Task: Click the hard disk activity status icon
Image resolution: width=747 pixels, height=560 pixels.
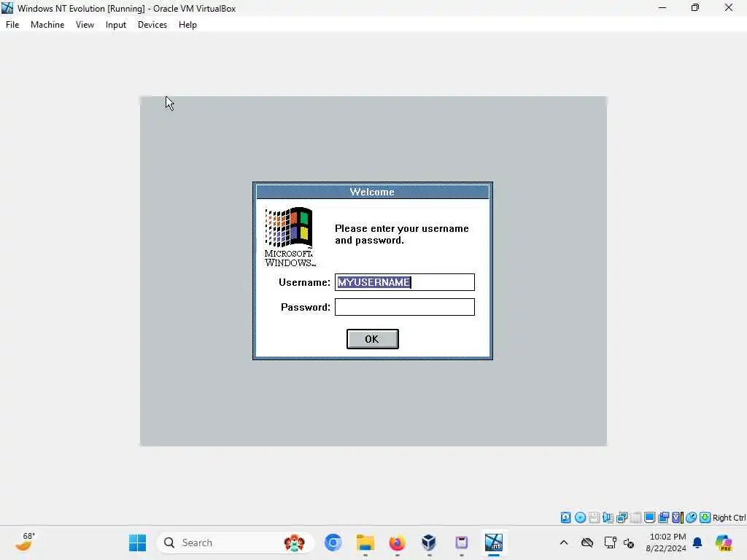Action: [565, 518]
